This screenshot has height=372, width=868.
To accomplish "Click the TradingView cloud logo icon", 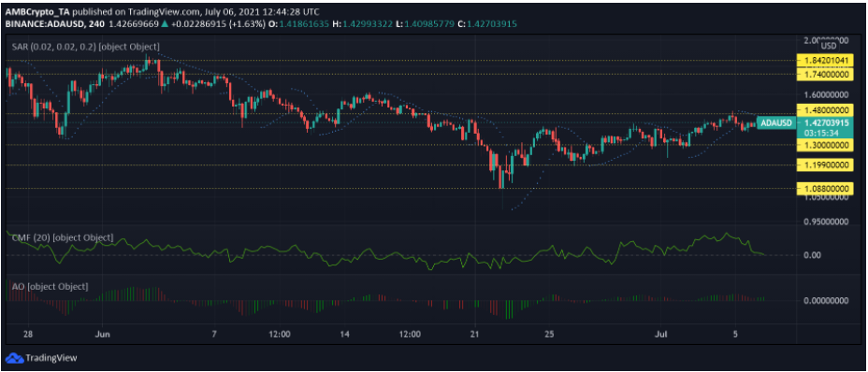I will 16,357.
